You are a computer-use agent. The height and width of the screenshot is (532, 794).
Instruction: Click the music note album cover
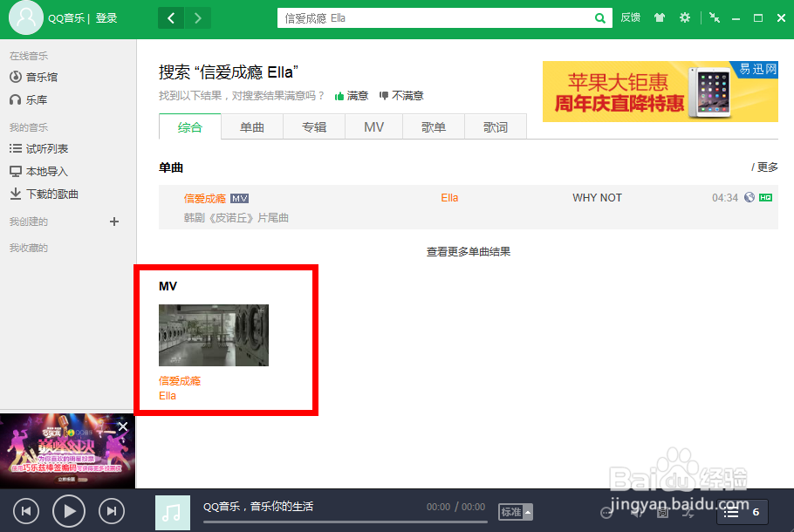173,513
